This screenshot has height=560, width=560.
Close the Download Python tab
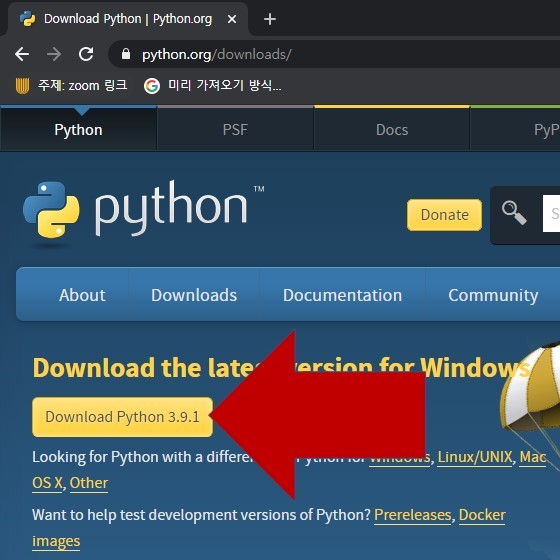232,19
